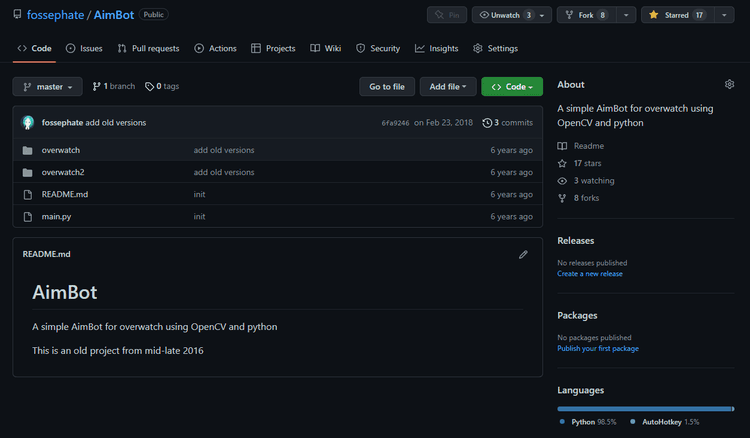Click the 'on Feb 23, 2018' commit date
This screenshot has height=438, width=750.
(443, 122)
